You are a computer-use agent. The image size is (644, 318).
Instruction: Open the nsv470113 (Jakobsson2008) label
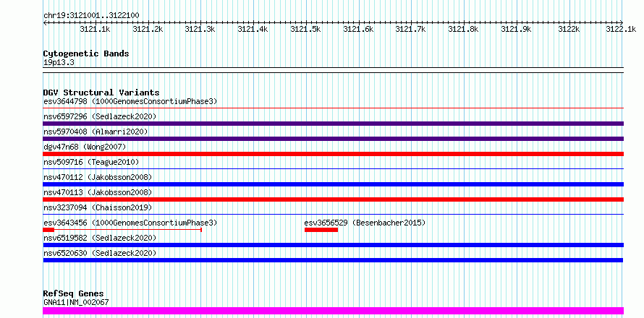(x=98, y=192)
